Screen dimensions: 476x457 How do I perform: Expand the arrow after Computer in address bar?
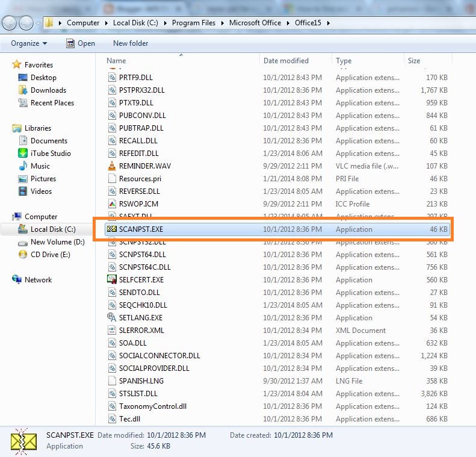pos(107,23)
